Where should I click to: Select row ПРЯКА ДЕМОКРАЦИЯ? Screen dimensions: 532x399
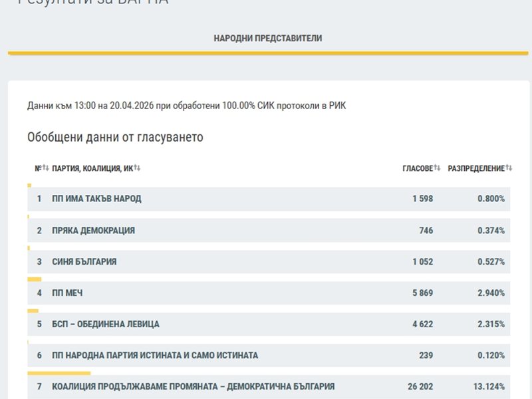(269, 230)
